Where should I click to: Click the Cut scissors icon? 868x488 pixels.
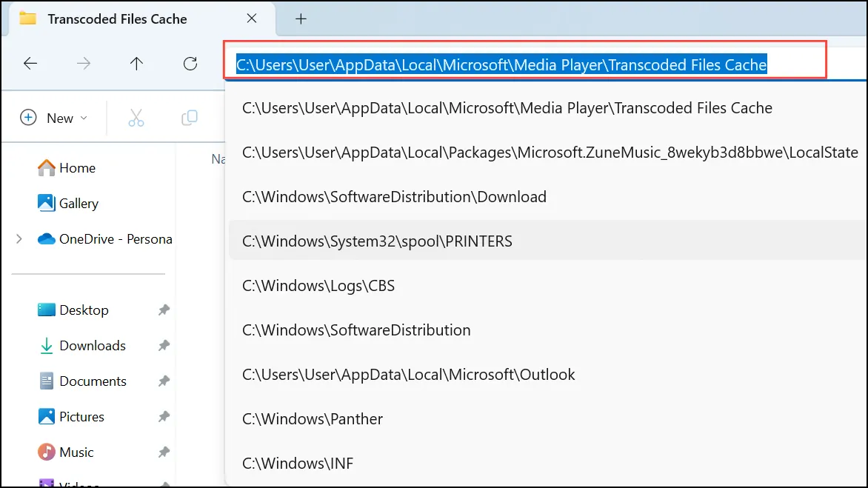[x=136, y=118]
